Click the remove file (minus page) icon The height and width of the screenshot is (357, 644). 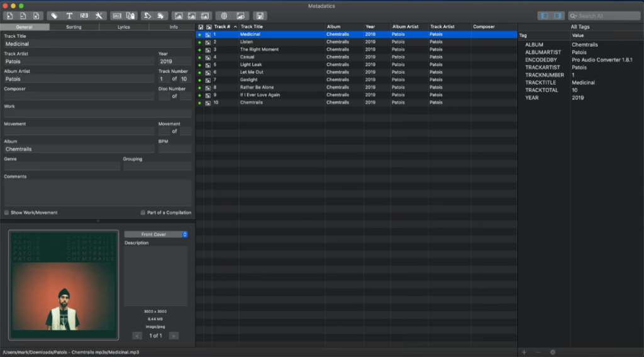coord(23,16)
